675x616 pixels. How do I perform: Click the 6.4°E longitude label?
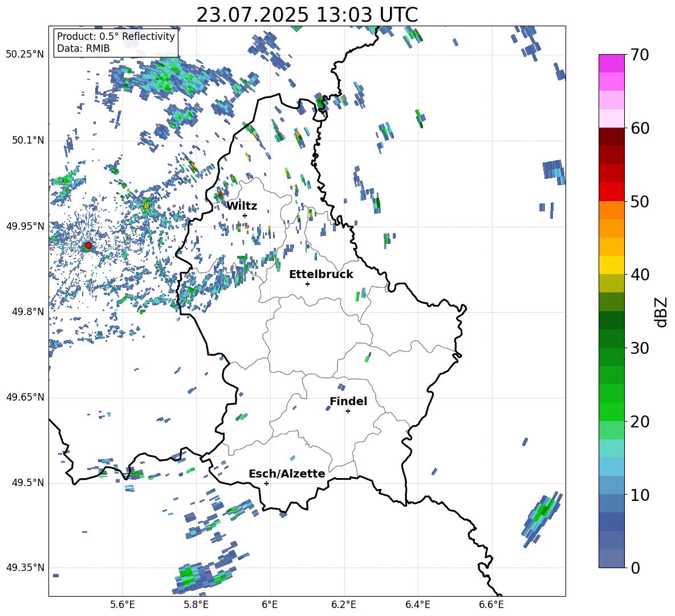(417, 605)
